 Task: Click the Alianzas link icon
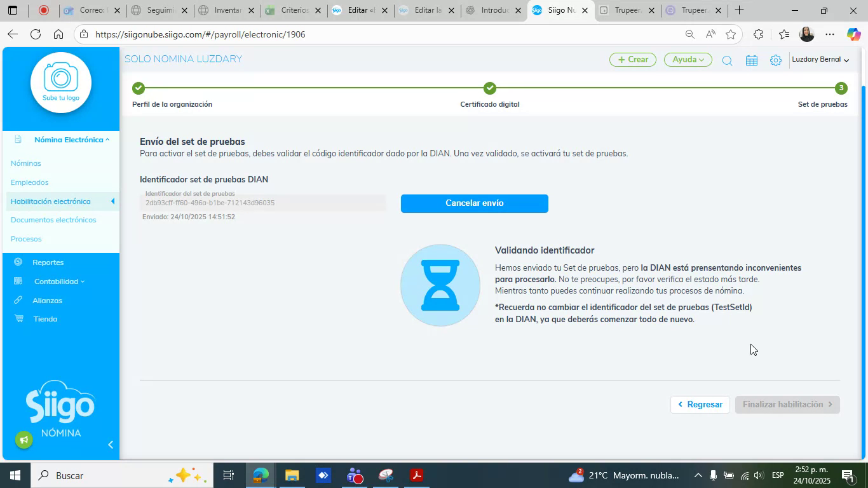pyautogui.click(x=18, y=300)
